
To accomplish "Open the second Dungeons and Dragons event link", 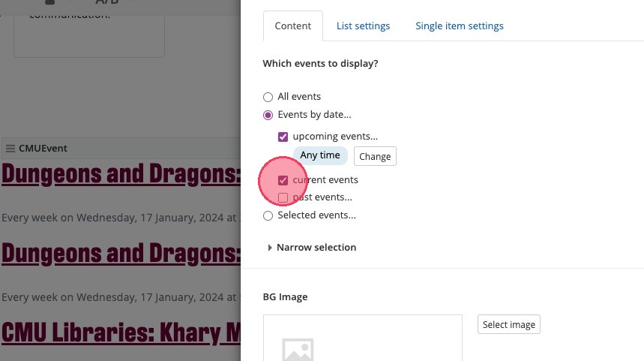I will coord(120,254).
